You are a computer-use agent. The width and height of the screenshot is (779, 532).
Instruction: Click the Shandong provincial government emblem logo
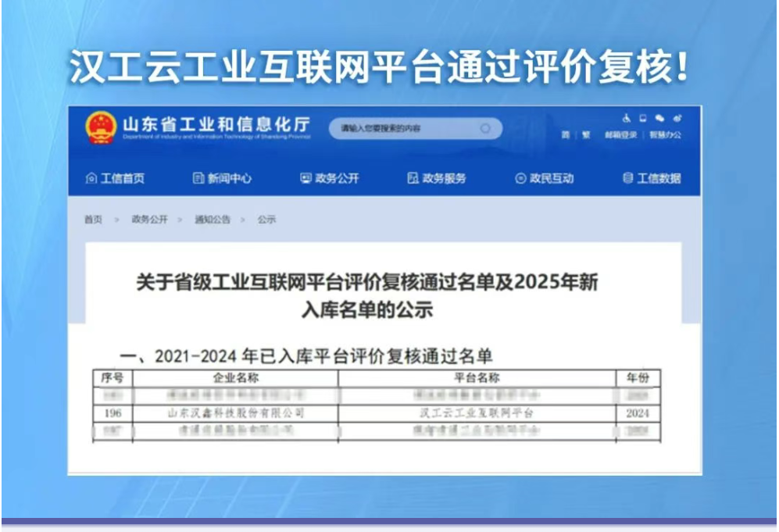(x=100, y=127)
